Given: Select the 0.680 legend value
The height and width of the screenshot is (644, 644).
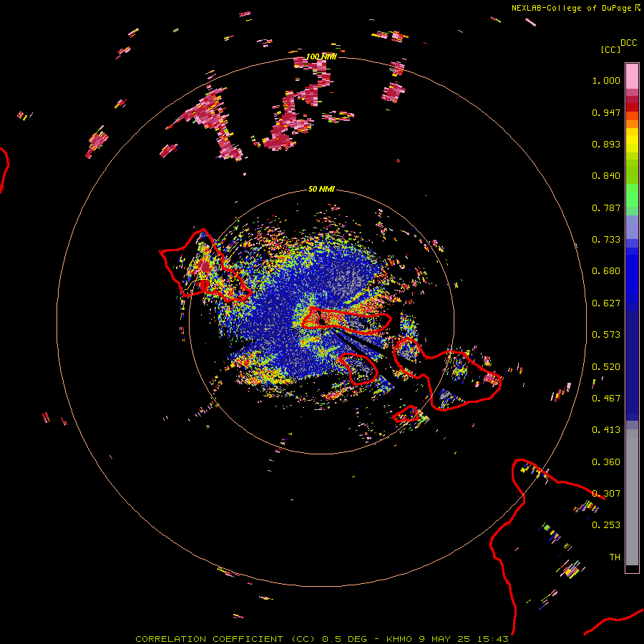Looking at the screenshot, I should tap(606, 271).
